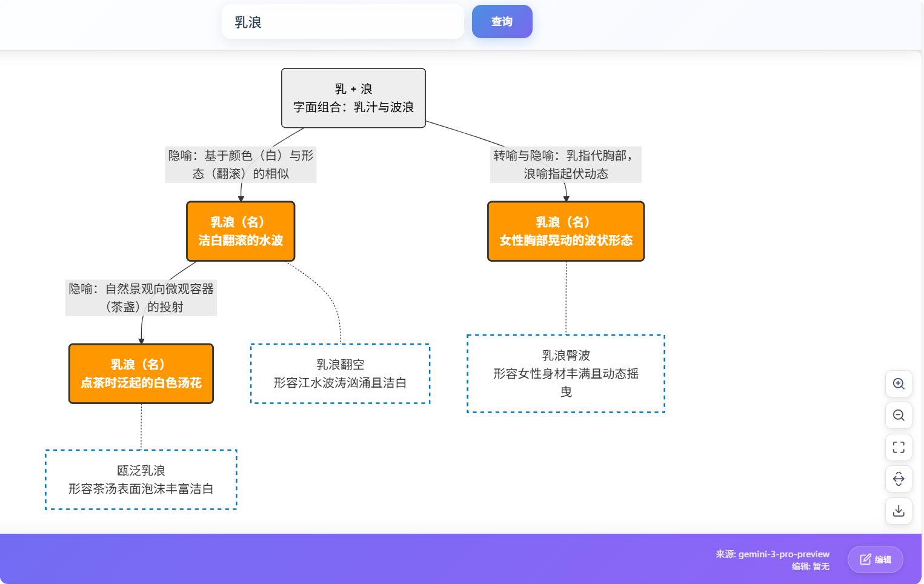Click the 乳浪翻空 example box
This screenshot has width=924, height=584.
pos(340,374)
